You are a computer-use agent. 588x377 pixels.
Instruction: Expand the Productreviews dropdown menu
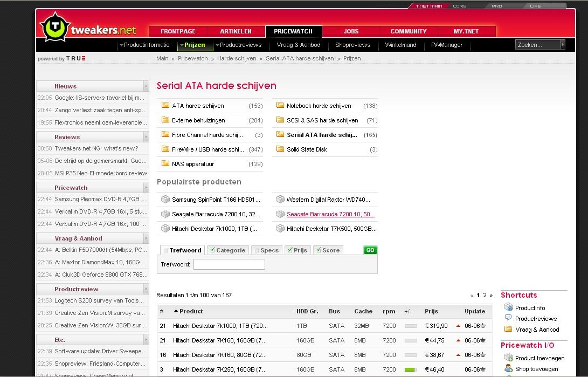(x=218, y=45)
